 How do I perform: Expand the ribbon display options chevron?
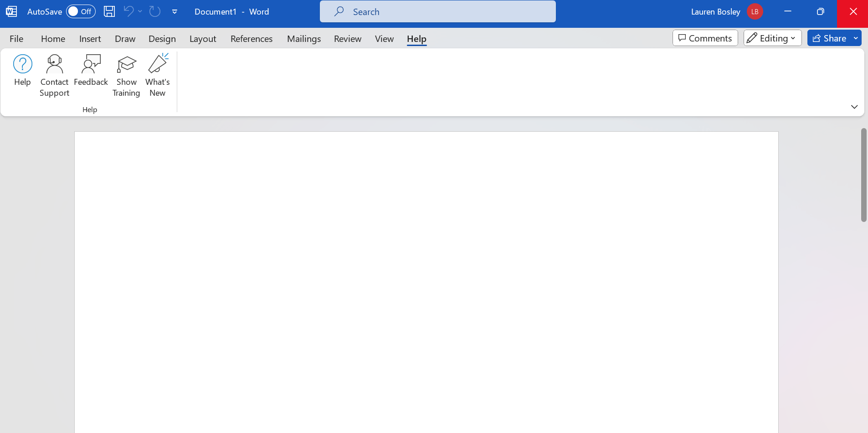pos(854,107)
